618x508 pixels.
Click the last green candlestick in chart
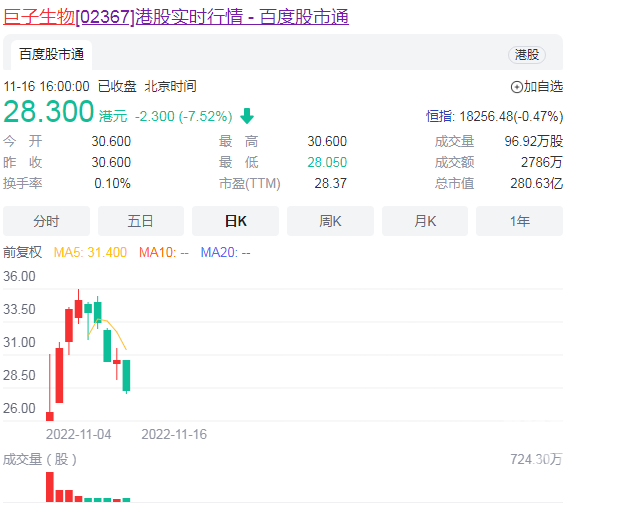(126, 375)
